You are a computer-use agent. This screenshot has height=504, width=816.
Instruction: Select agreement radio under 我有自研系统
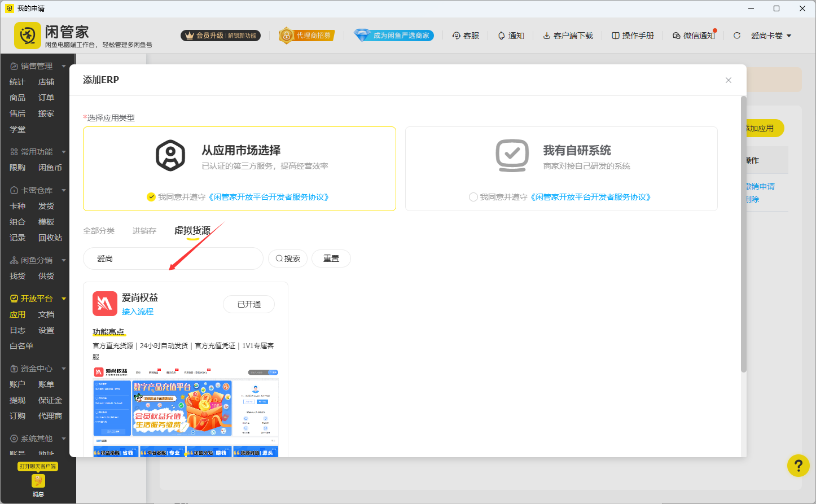tap(473, 197)
